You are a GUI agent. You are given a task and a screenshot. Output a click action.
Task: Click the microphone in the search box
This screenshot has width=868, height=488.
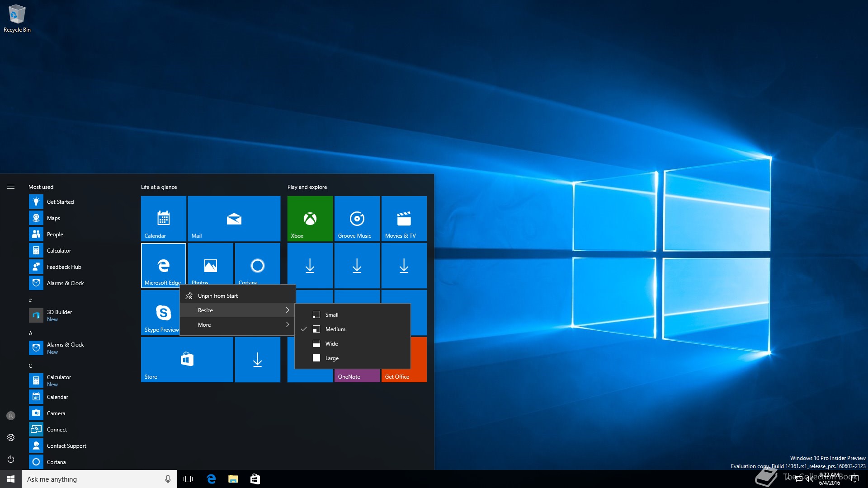tap(168, 479)
